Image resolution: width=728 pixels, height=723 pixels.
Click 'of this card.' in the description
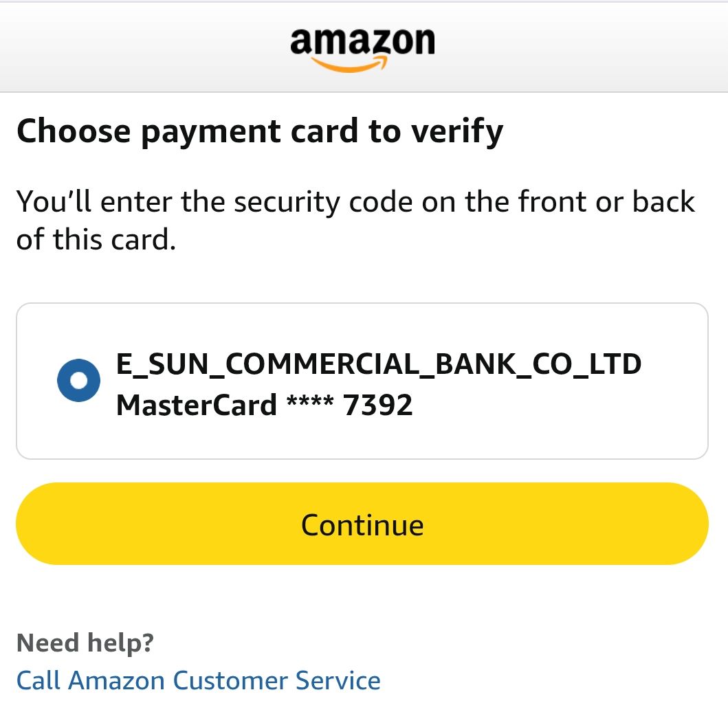(x=96, y=240)
